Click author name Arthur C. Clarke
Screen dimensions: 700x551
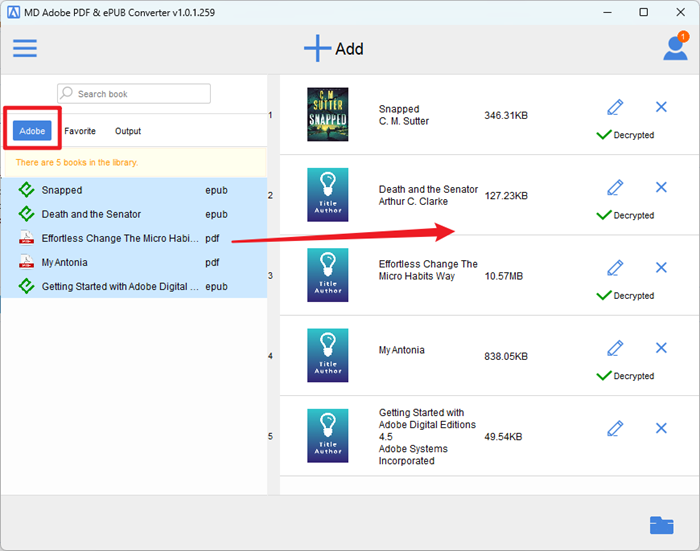pyautogui.click(x=413, y=201)
